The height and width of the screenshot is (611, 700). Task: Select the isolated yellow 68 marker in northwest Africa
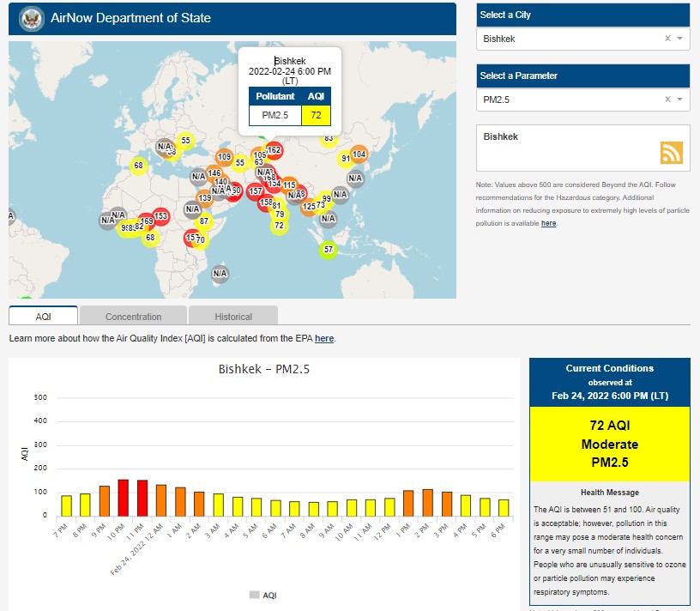pos(138,165)
